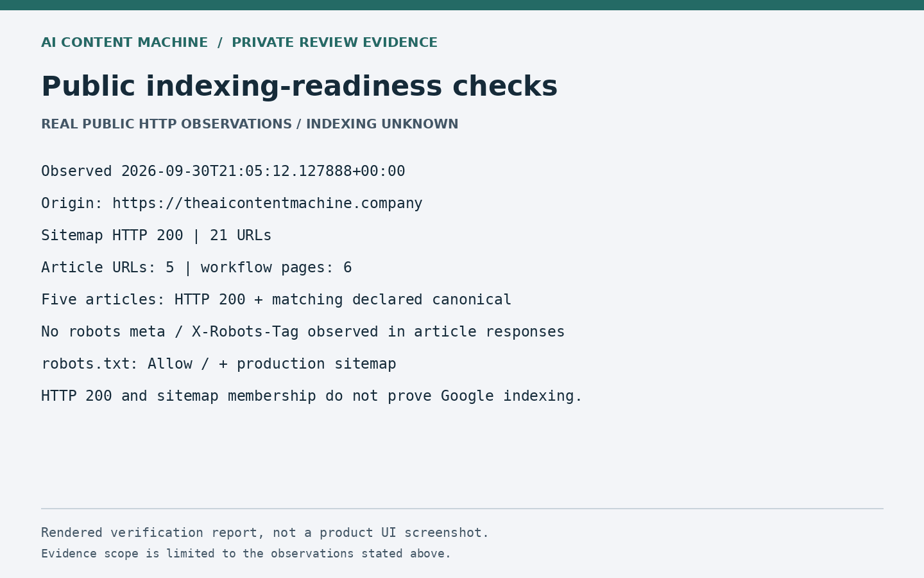Click the 'Observed 2026-09-30T21:05:12' timestamp line

pyautogui.click(x=223, y=171)
